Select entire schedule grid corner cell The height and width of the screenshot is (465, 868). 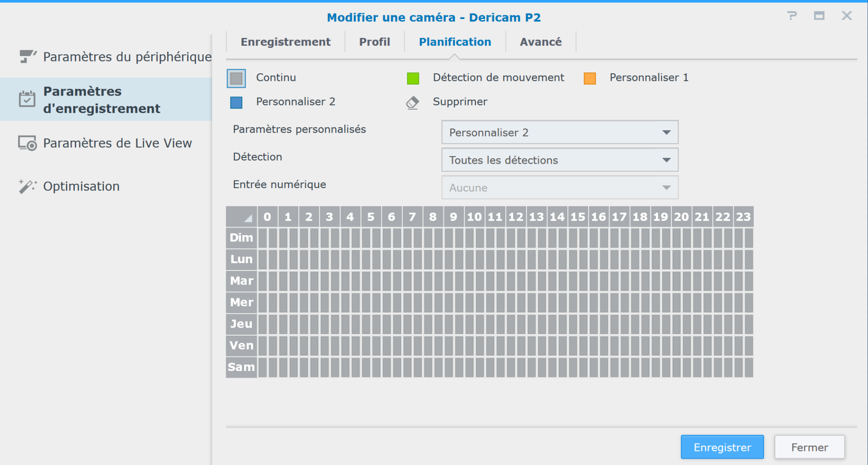pos(241,217)
